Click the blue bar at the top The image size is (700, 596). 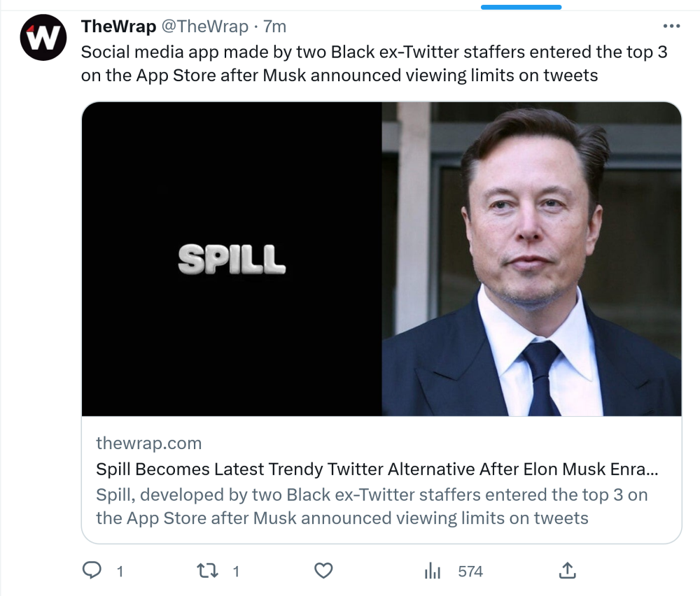tap(521, 7)
